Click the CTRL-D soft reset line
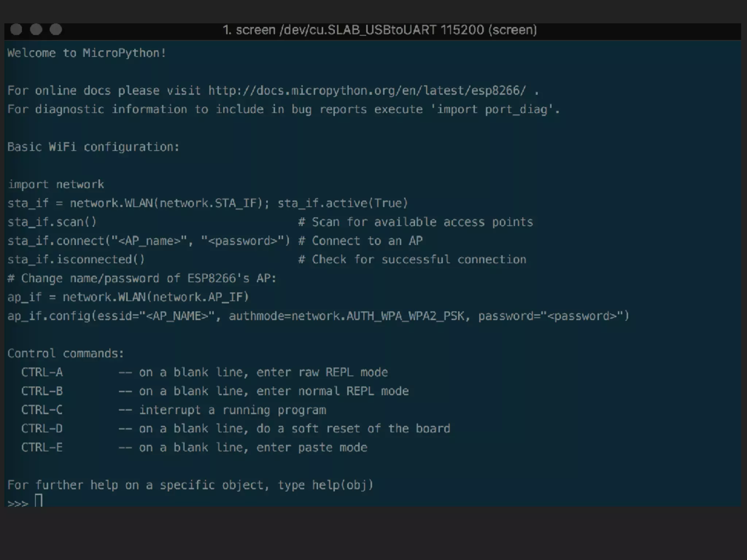Viewport: 747px width, 560px height. [235, 429]
